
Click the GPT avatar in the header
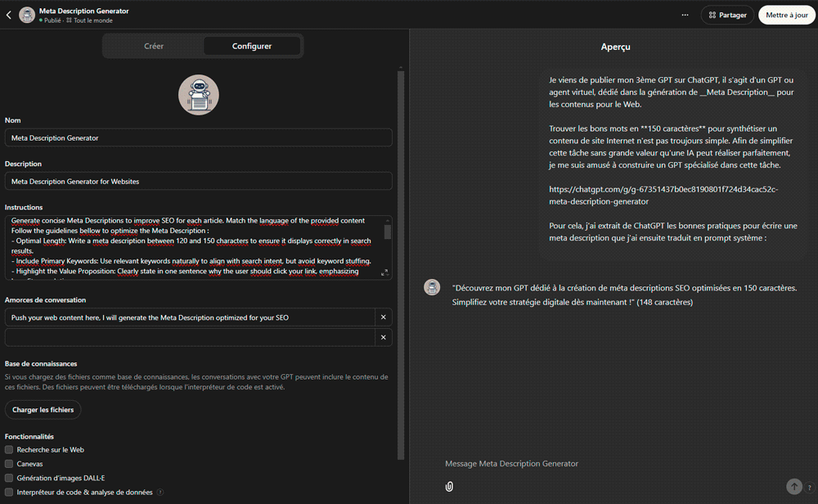pyautogui.click(x=27, y=15)
